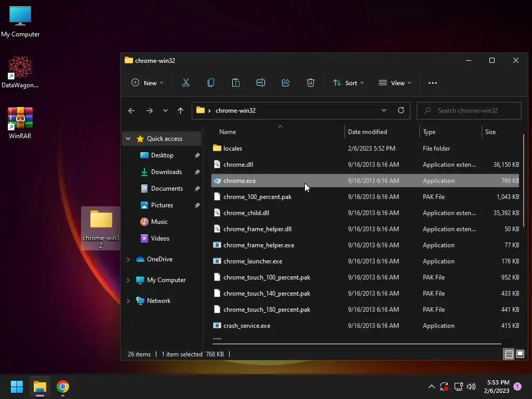
Task: Open the taskbar clock and date
Action: click(x=497, y=387)
